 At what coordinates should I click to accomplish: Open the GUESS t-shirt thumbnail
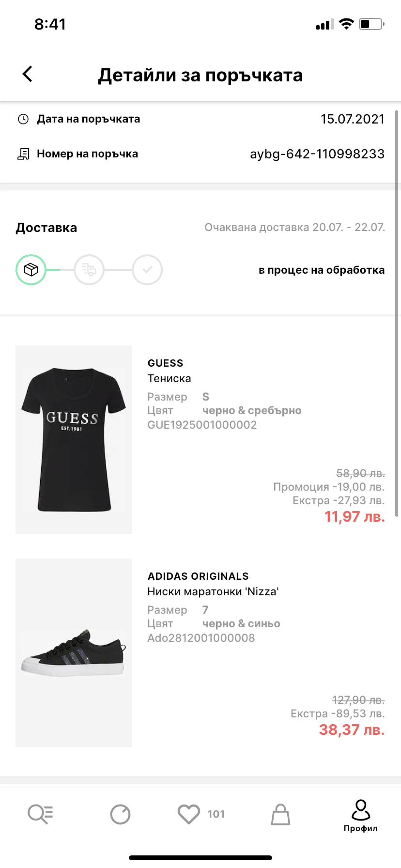point(74,440)
